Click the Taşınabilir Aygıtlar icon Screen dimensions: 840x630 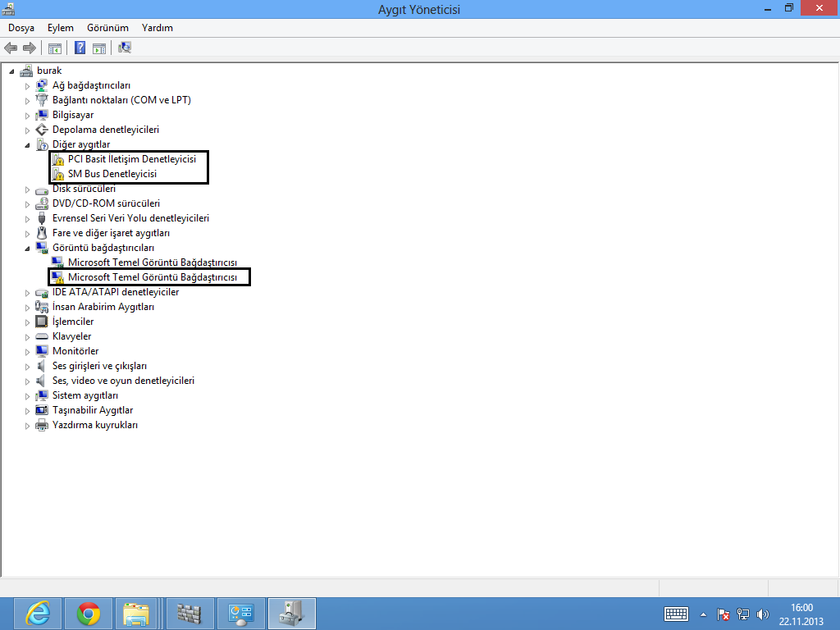click(x=41, y=410)
